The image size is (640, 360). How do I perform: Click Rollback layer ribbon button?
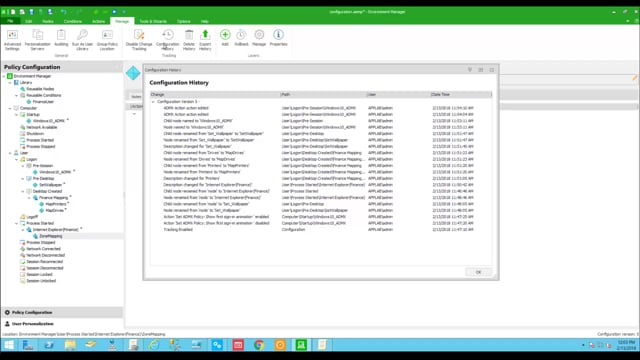pyautogui.click(x=241, y=38)
